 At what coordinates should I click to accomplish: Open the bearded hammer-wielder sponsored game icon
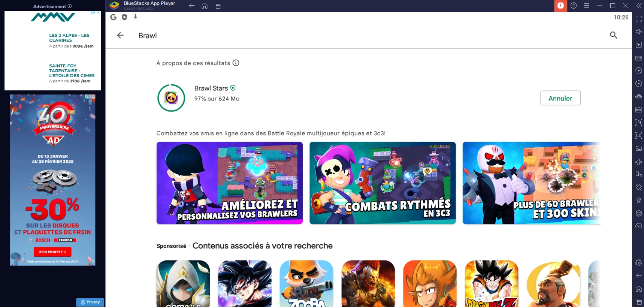coord(553,283)
